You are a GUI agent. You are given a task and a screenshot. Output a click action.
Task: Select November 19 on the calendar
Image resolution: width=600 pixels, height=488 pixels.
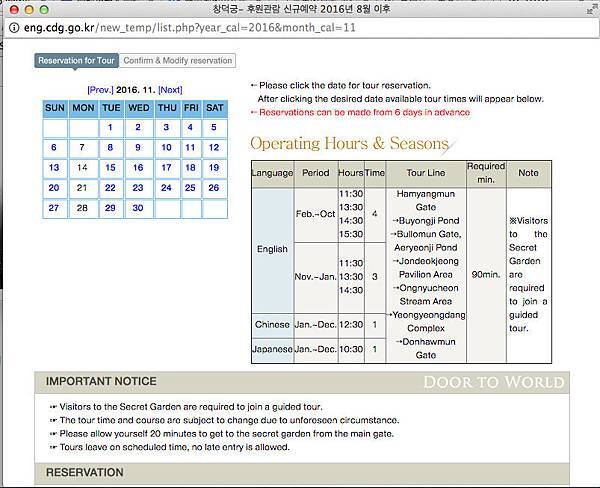coord(214,168)
